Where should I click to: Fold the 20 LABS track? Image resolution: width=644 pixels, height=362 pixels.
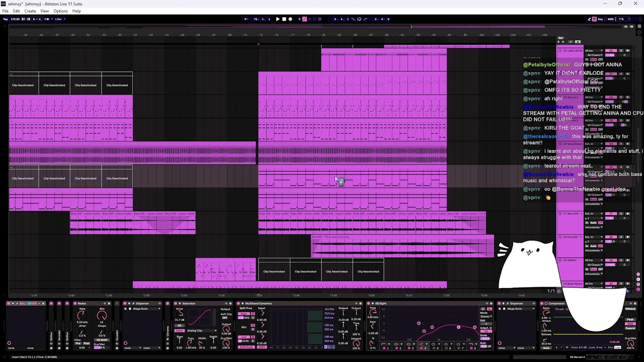click(560, 51)
